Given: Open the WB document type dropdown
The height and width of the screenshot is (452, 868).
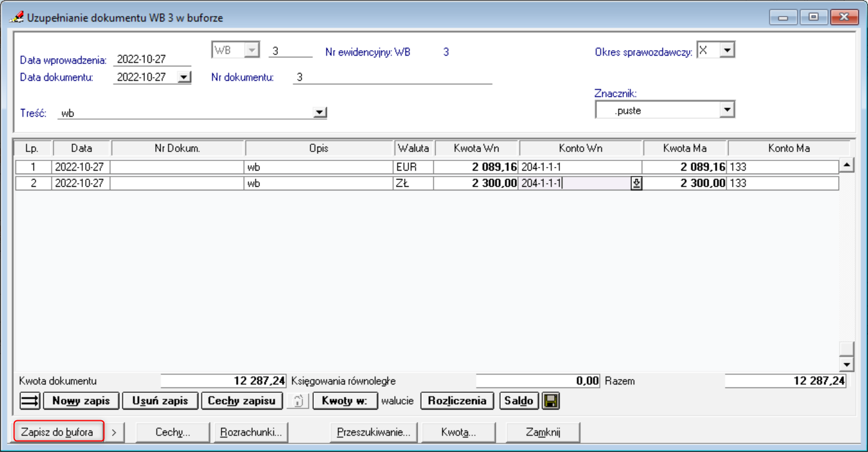Looking at the screenshot, I should tap(252, 51).
